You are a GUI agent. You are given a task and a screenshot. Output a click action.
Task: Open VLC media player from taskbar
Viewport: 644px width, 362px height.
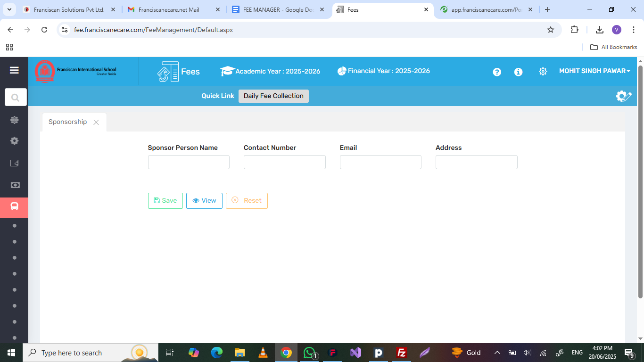(263, 353)
